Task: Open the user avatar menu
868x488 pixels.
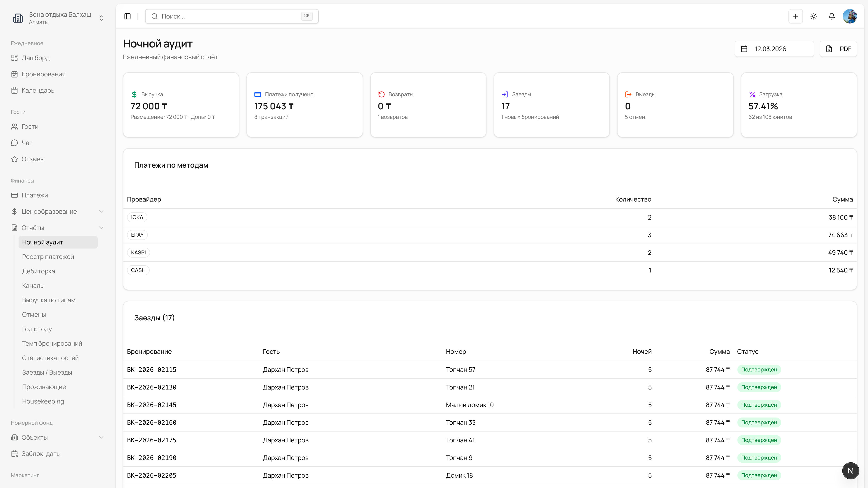Action: pos(849,16)
